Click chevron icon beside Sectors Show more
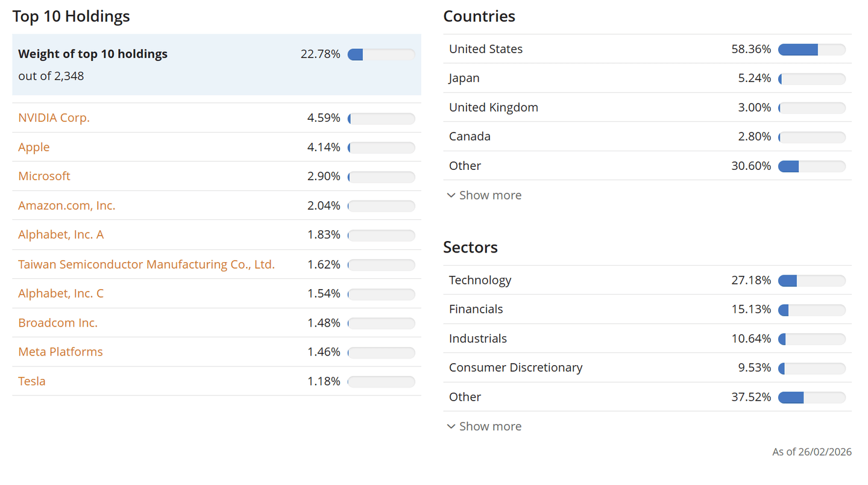The height and width of the screenshot is (485, 868). coord(451,427)
